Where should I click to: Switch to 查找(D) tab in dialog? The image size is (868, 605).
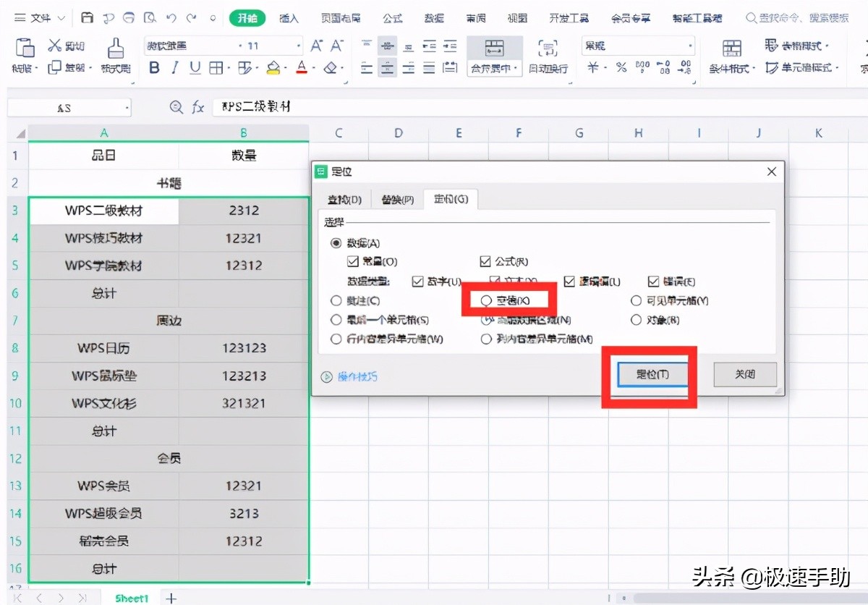tap(344, 200)
